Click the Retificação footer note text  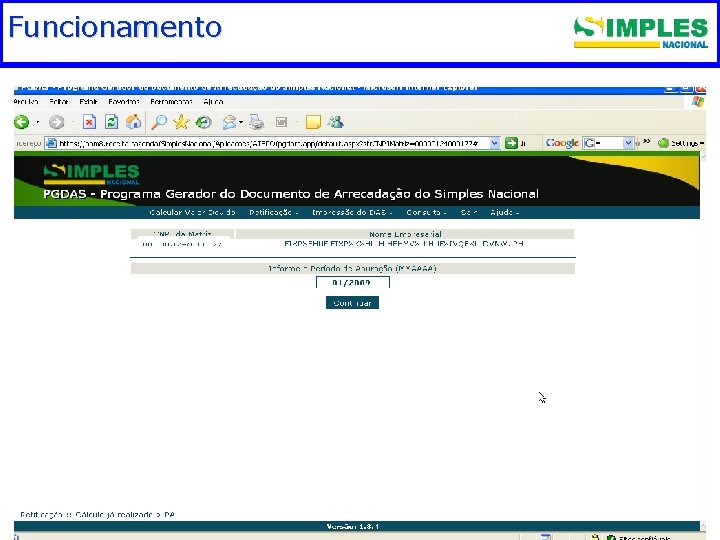[97, 515]
